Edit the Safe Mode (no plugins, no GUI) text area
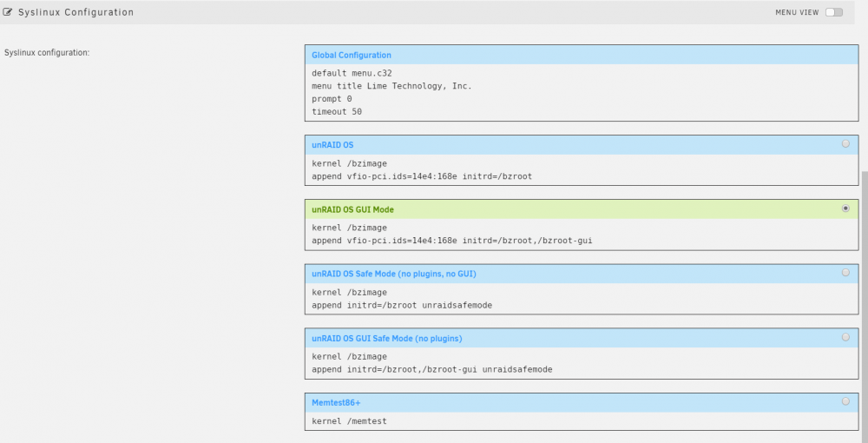868x443 pixels. [x=582, y=299]
